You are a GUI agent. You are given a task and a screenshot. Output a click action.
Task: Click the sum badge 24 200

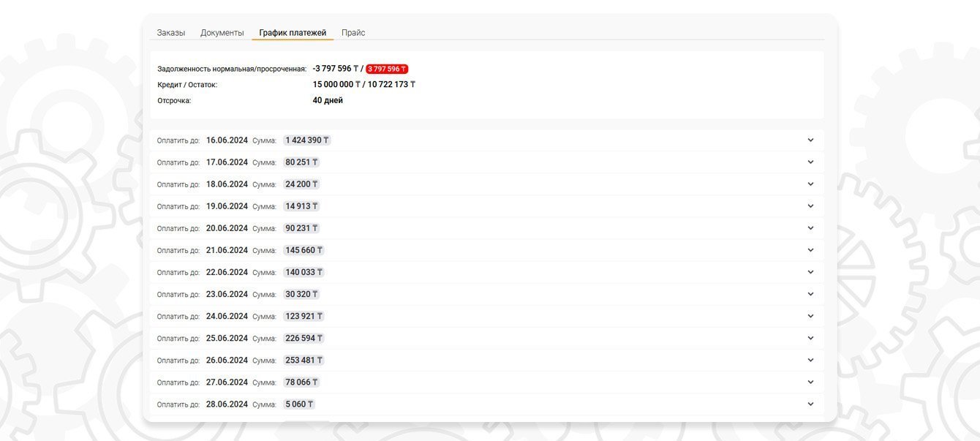tap(301, 184)
